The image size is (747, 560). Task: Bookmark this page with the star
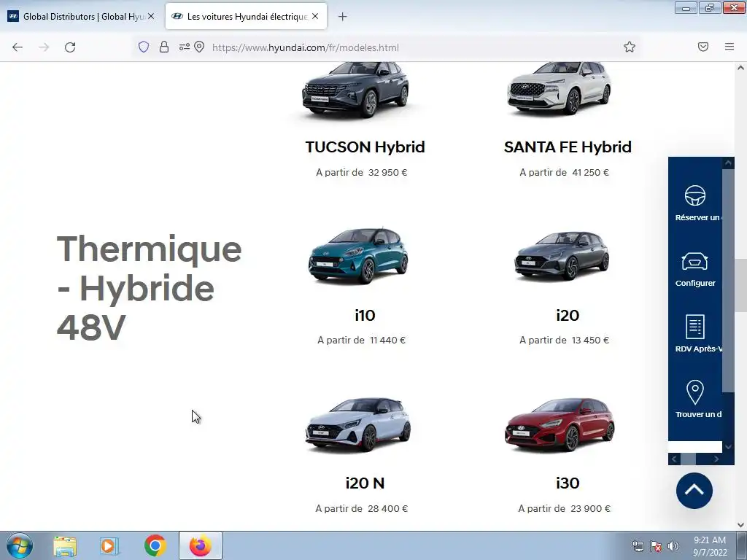point(630,47)
